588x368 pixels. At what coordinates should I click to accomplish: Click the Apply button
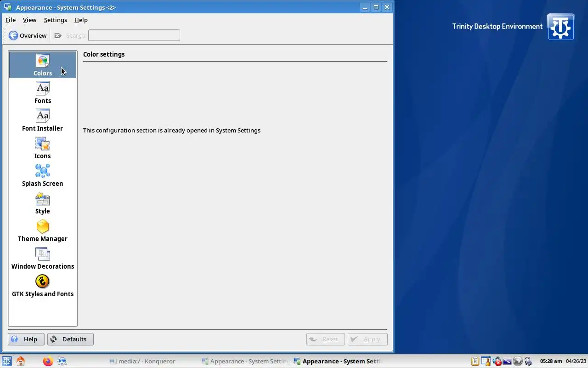point(367,339)
